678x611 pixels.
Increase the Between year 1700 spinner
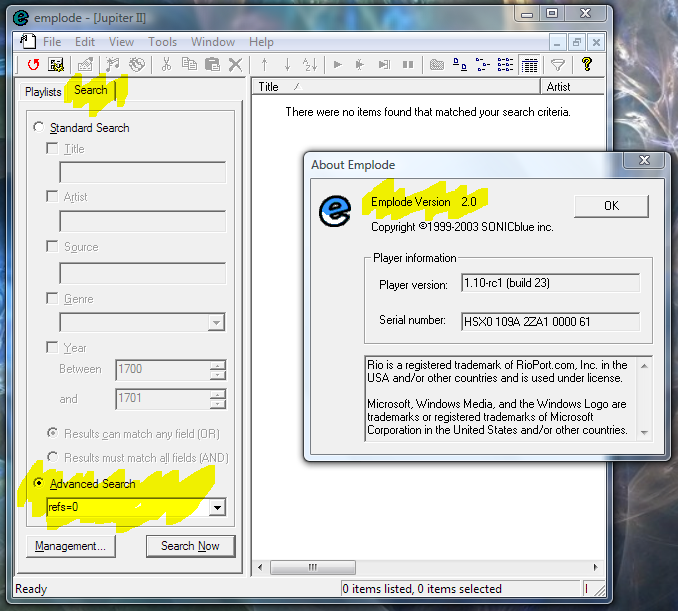217,365
